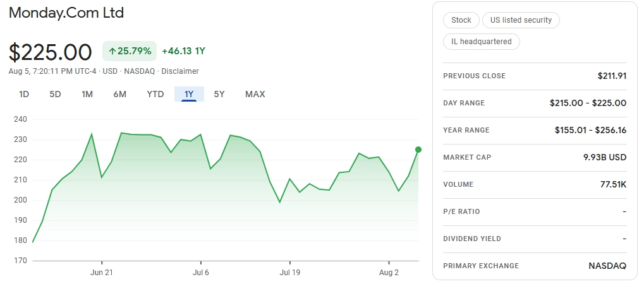Image resolution: width=644 pixels, height=284 pixels.
Task: Click the up arrow in change badge
Action: (x=112, y=51)
